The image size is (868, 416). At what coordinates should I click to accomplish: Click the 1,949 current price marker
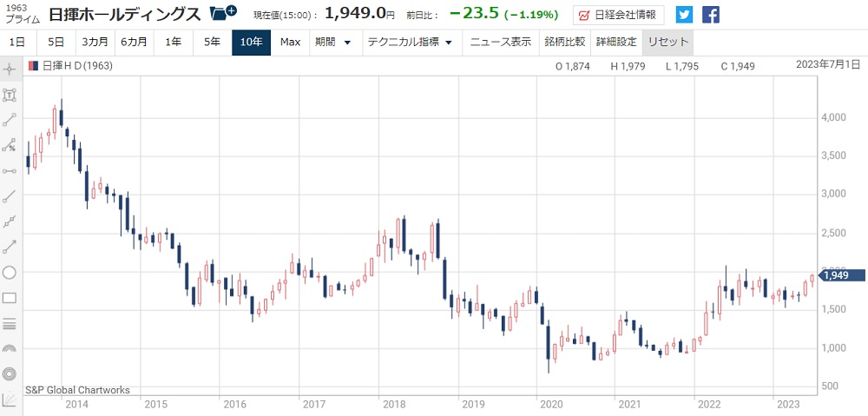[x=841, y=275]
